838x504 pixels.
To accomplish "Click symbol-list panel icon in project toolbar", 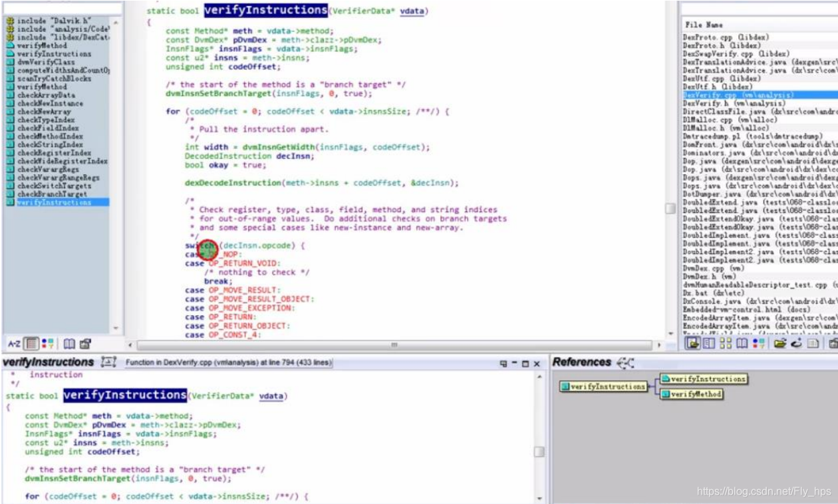I will [x=709, y=343].
